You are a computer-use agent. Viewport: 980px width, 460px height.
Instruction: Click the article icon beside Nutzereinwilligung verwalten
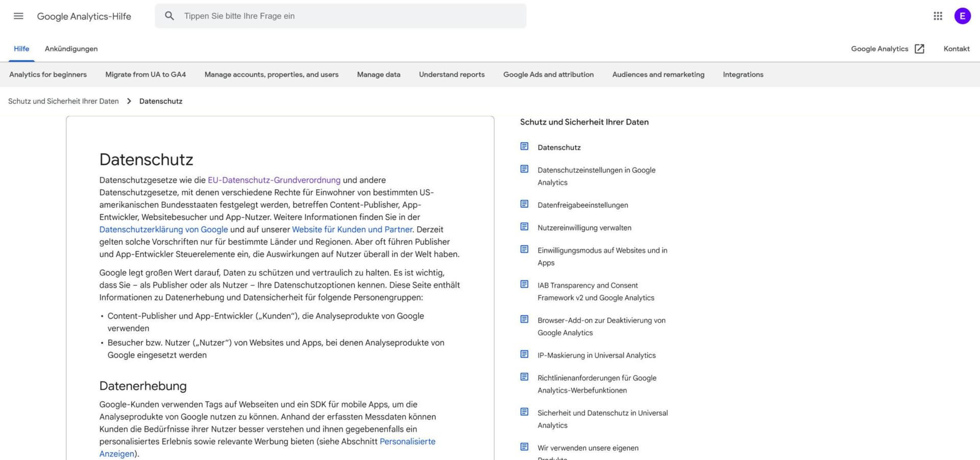click(524, 227)
